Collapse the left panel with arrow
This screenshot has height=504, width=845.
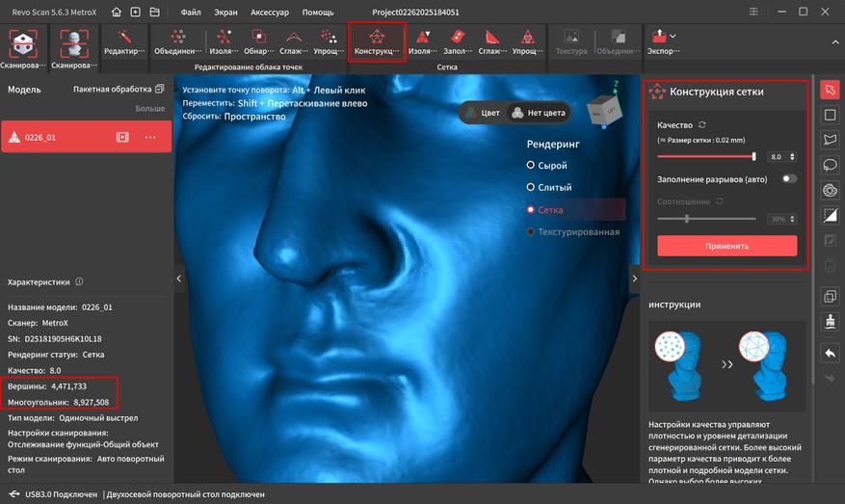[x=178, y=279]
